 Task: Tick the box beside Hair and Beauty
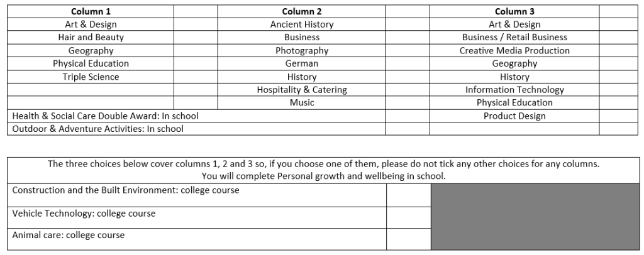click(196, 37)
